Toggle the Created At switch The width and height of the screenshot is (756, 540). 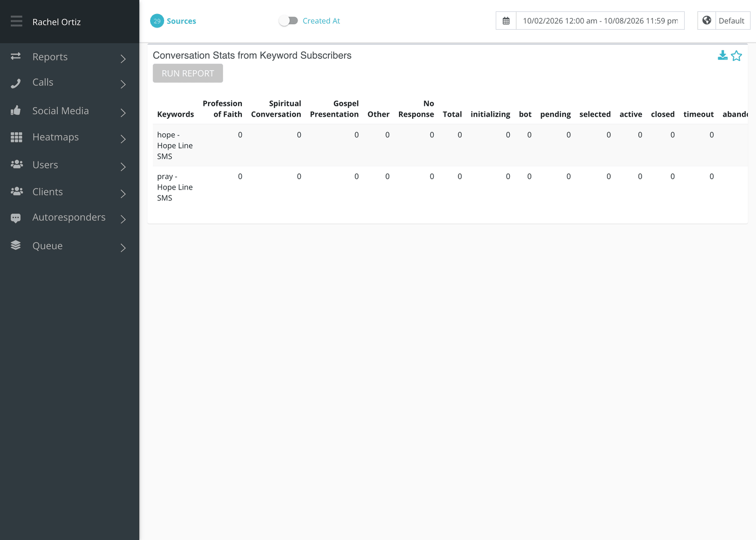coord(288,21)
